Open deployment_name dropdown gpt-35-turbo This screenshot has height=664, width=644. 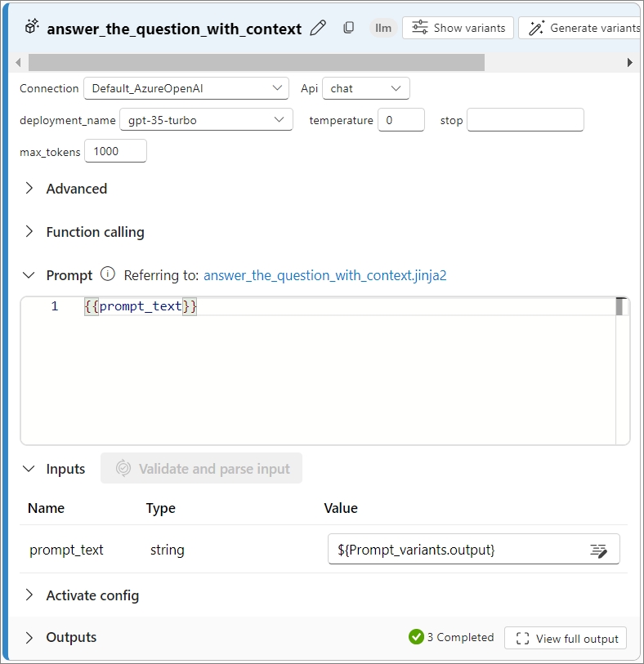click(x=206, y=120)
